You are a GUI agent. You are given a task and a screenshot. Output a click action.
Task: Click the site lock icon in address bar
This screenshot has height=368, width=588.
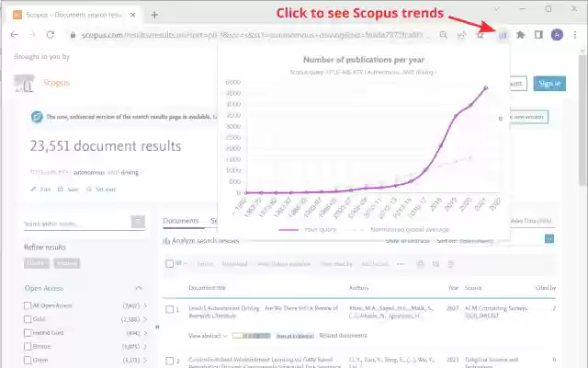[x=73, y=35]
